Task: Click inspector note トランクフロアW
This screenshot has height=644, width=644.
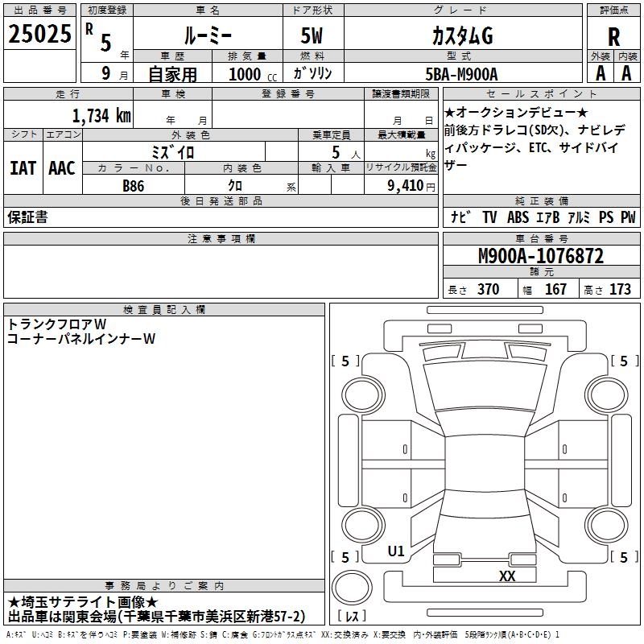Action: pyautogui.click(x=56, y=324)
